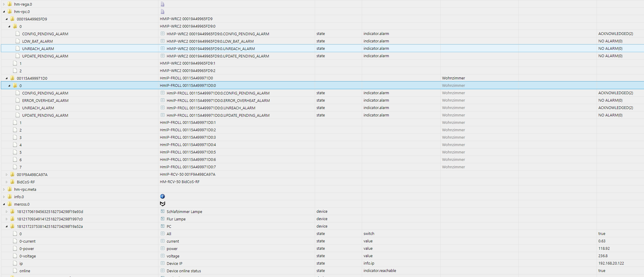Viewport: 644px width, 277px height.
Task: Click the Schlafzimmer Lampe name
Action: [x=184, y=212]
